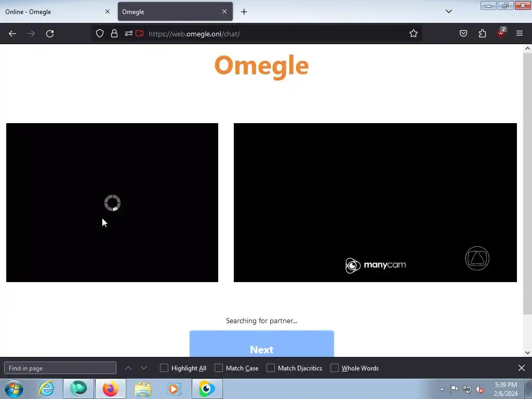The image size is (532, 399).
Task: Close the active Omegle tab
Action: (x=224, y=11)
